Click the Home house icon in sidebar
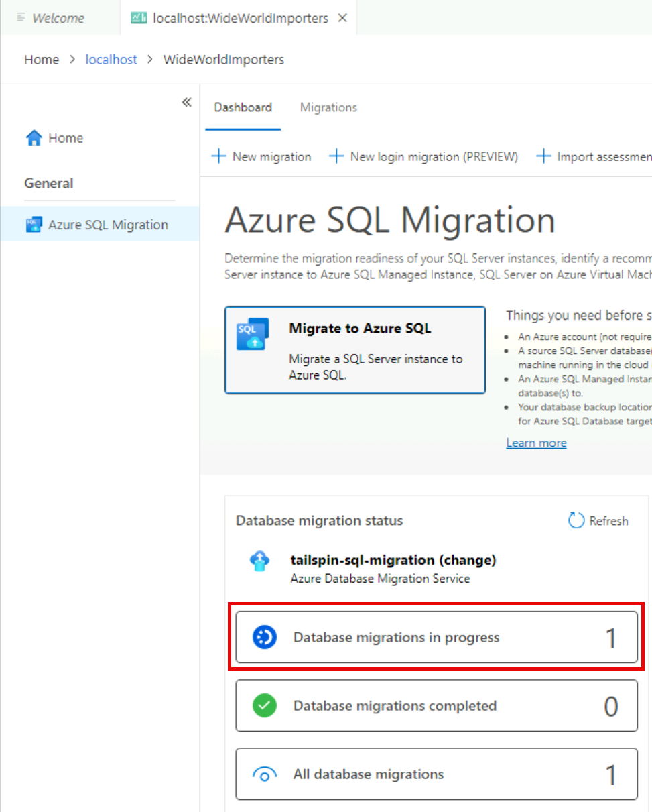The image size is (652, 812). click(x=34, y=138)
